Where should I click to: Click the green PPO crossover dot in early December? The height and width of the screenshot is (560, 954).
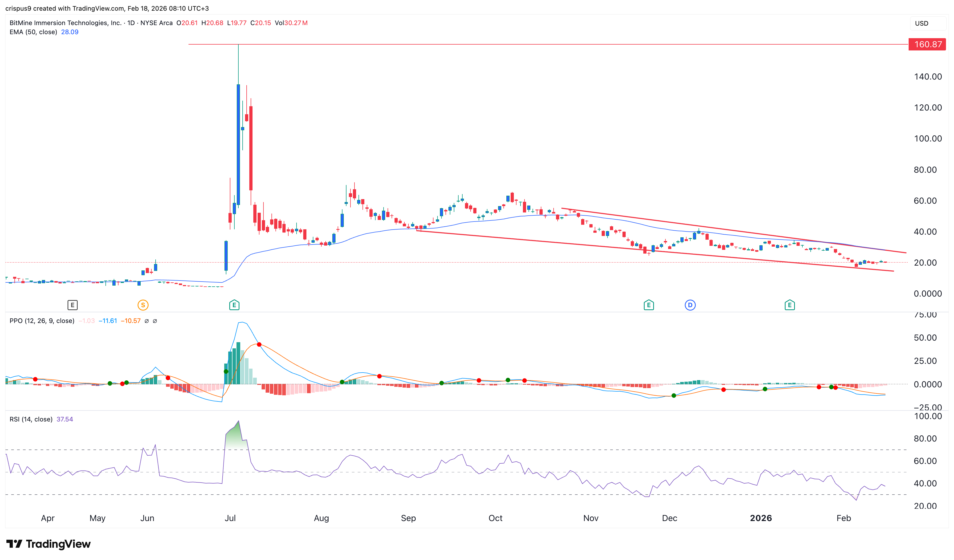coord(673,396)
